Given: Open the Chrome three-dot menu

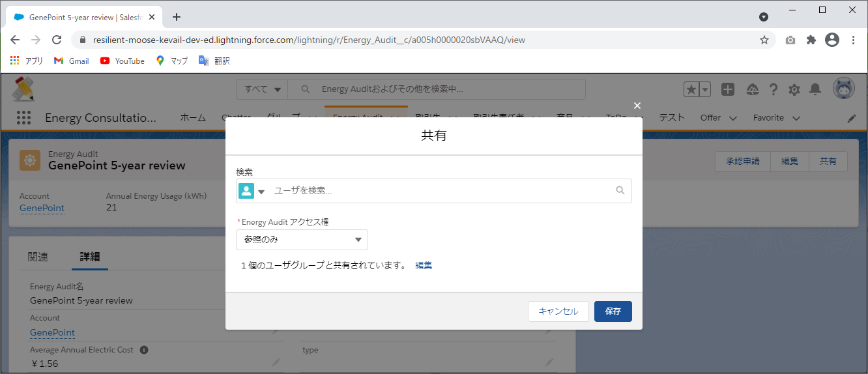Looking at the screenshot, I should pyautogui.click(x=854, y=40).
